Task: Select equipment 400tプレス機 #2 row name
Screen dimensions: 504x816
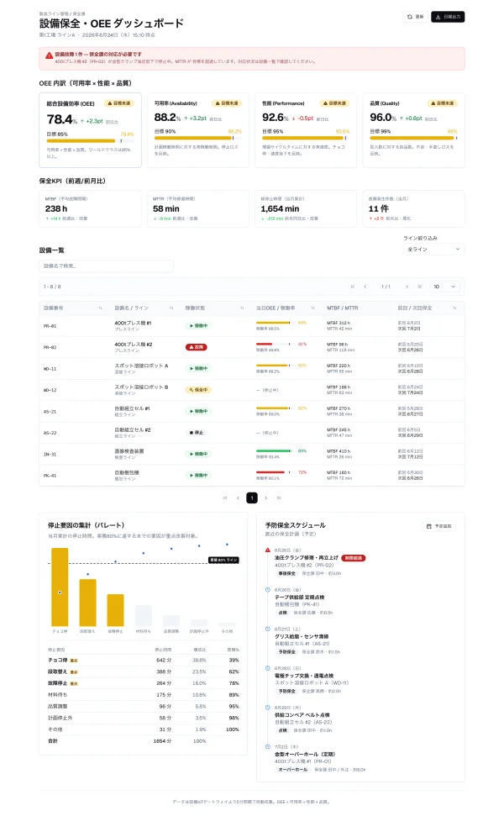Action: click(x=133, y=345)
